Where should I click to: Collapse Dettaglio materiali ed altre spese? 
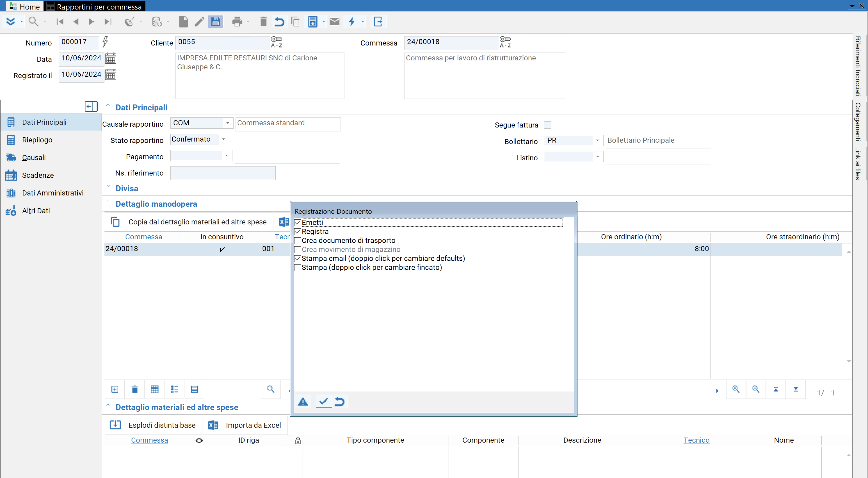coord(108,405)
